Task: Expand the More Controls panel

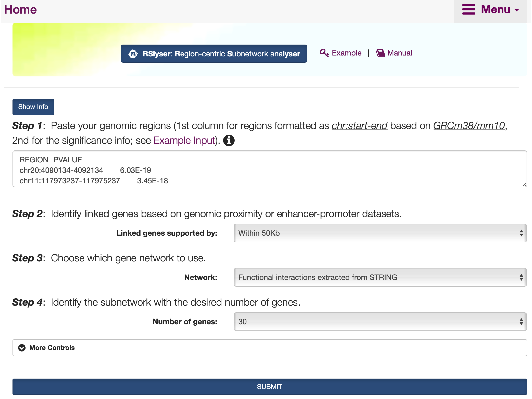Action: click(x=52, y=348)
